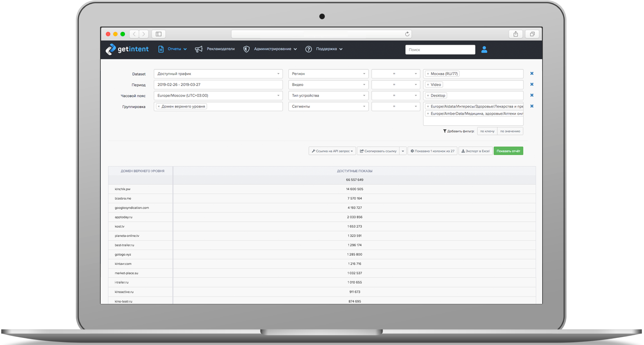
Task: Add filter по ключу
Action: point(487,131)
